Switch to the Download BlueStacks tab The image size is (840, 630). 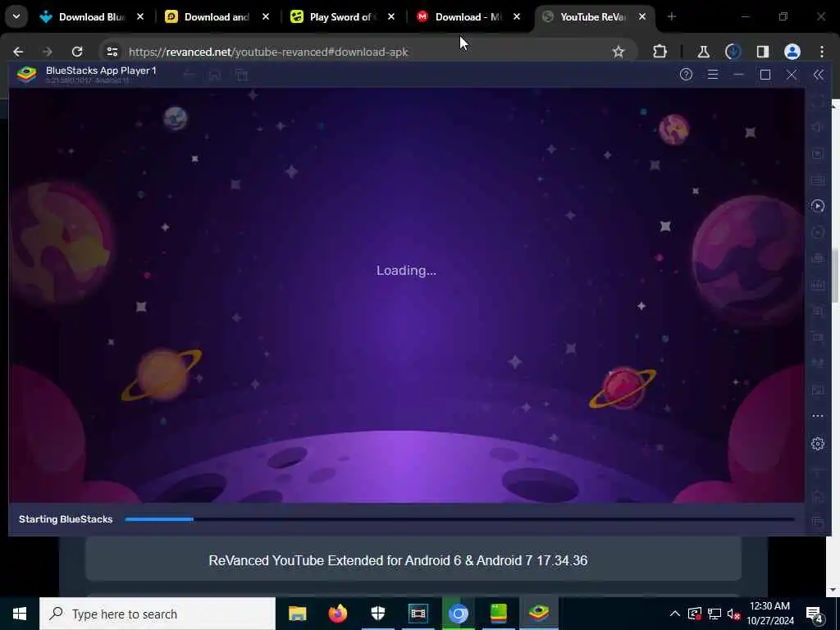point(83,17)
